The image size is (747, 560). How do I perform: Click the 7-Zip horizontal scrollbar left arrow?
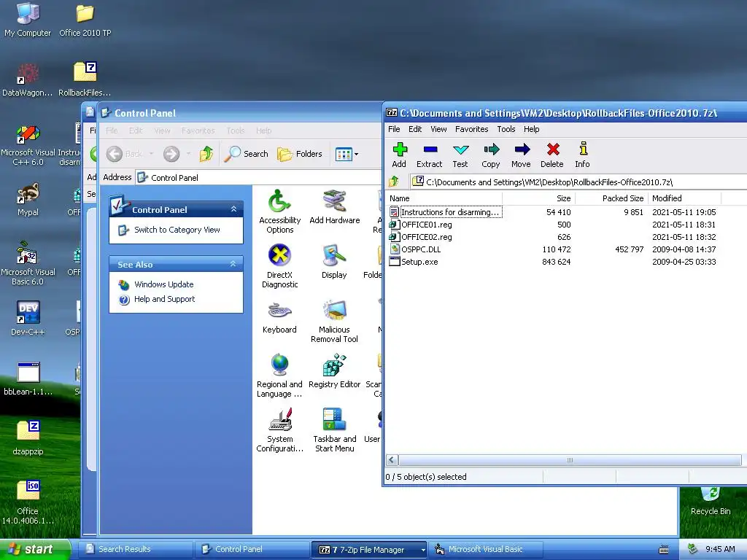(x=392, y=460)
